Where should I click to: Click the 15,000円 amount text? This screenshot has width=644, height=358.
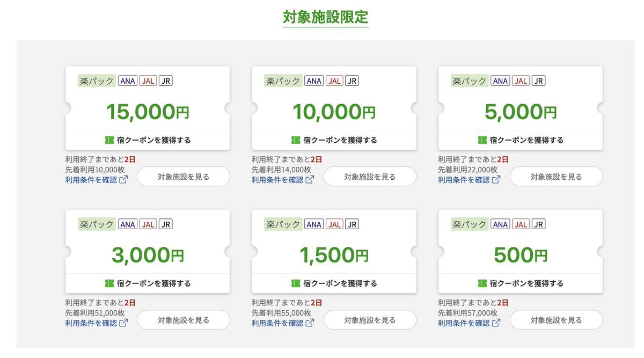[x=148, y=112]
